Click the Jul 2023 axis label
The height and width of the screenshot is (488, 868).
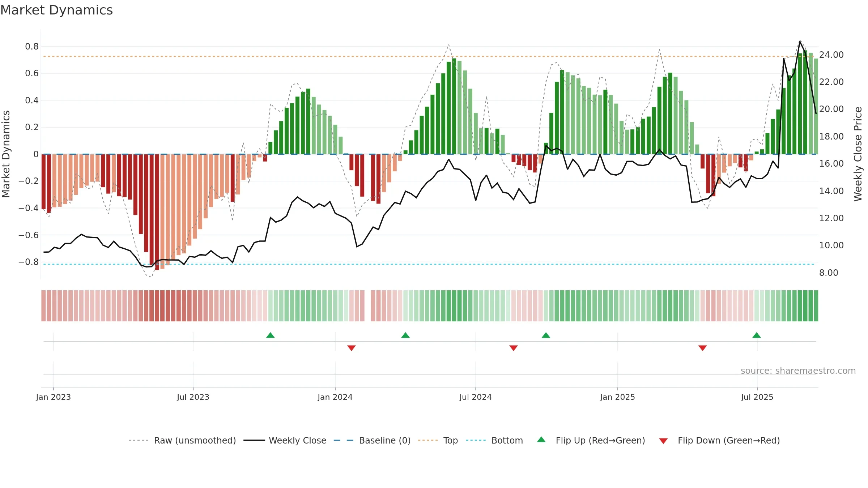(193, 397)
